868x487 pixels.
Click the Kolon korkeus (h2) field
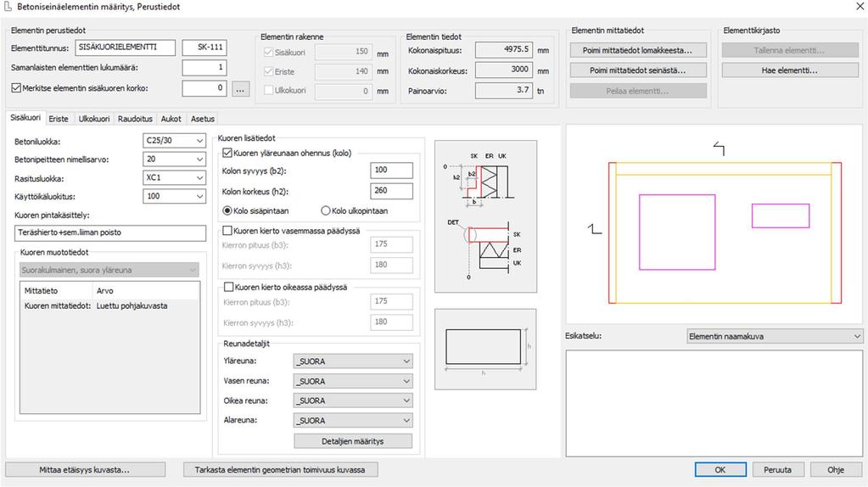(391, 191)
